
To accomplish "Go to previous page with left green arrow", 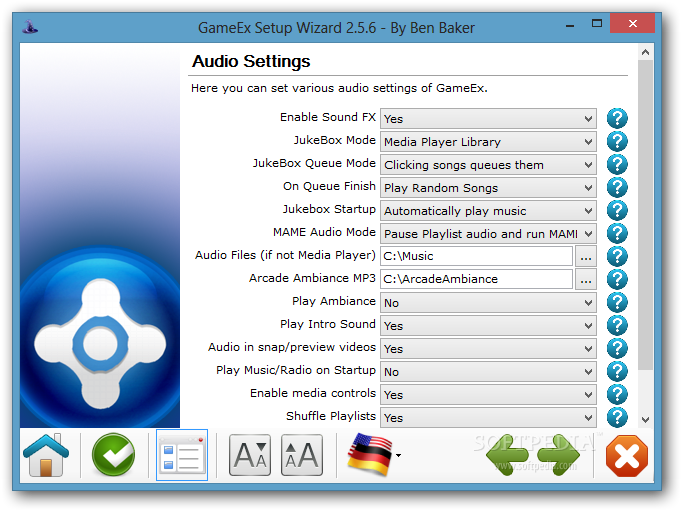I will coord(507,455).
